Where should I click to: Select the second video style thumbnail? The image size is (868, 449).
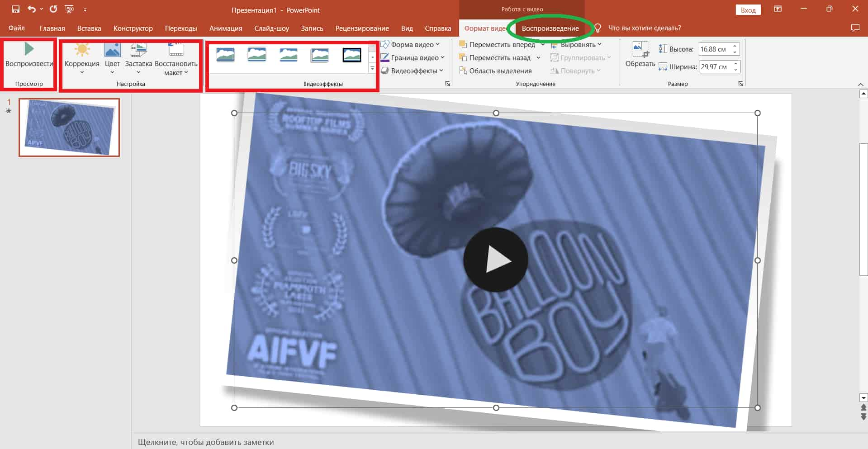[257, 55]
